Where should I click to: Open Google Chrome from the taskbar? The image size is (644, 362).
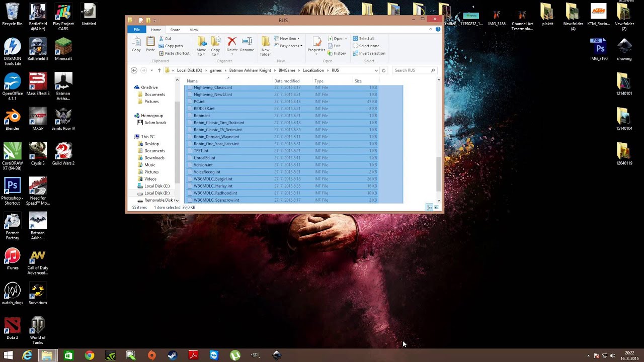(x=89, y=355)
